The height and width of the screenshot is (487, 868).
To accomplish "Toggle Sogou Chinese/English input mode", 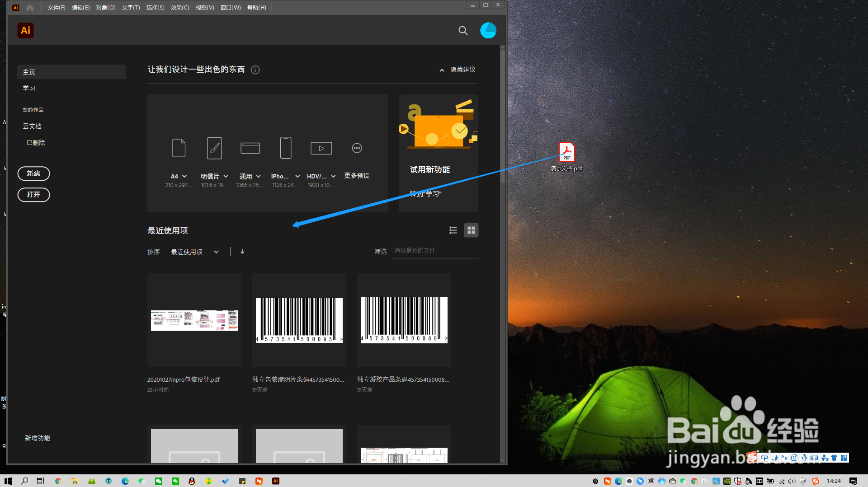I will point(764,458).
